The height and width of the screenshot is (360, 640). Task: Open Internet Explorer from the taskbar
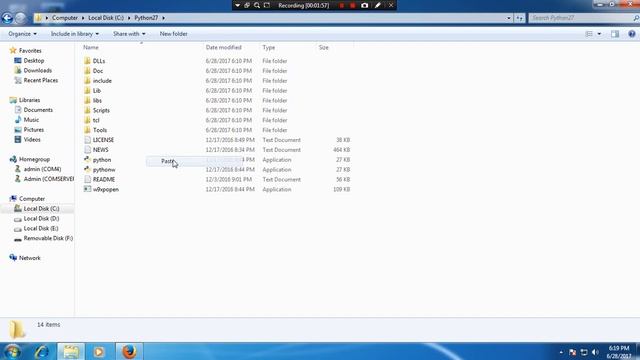(42, 351)
